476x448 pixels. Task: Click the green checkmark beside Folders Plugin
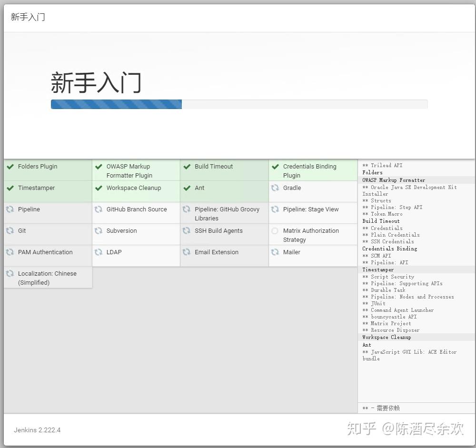(10, 167)
